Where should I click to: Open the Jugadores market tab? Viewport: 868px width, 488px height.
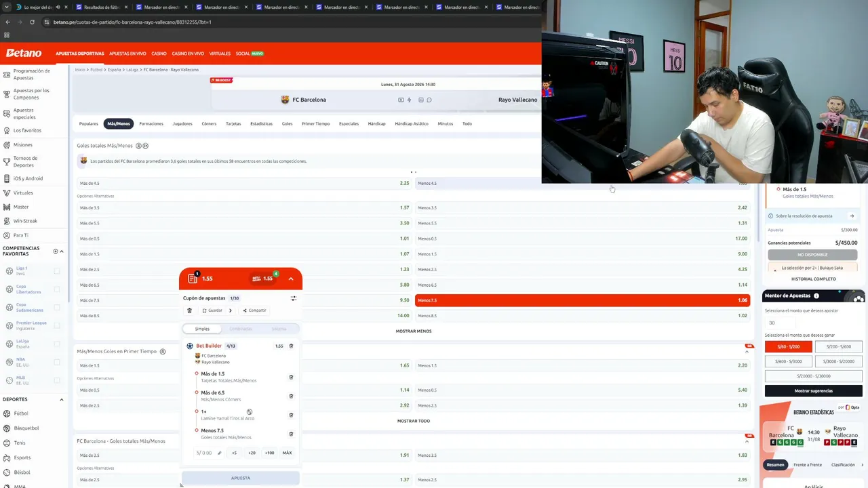tap(182, 124)
